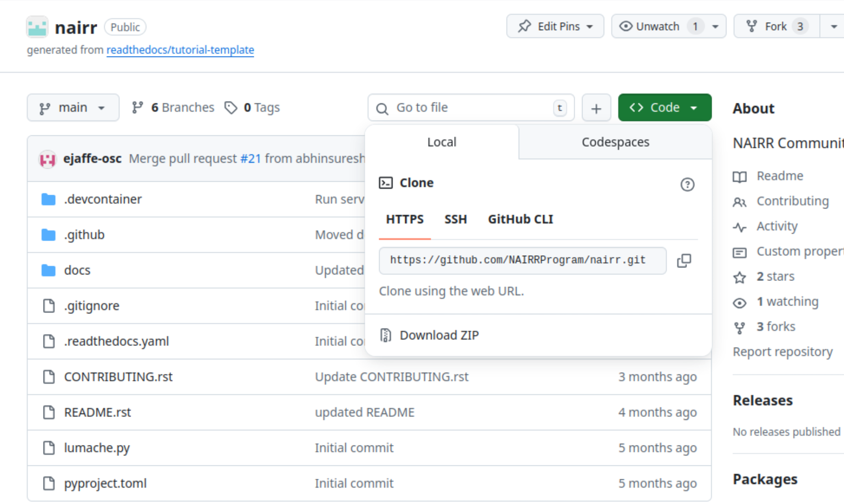
Task: Collapse the green Code dropdown button
Action: 665,108
